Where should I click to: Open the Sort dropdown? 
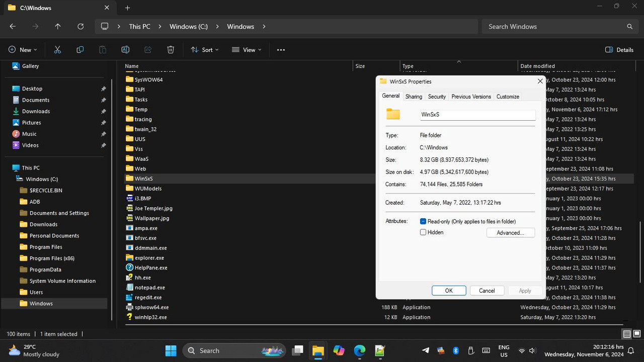coord(204,50)
